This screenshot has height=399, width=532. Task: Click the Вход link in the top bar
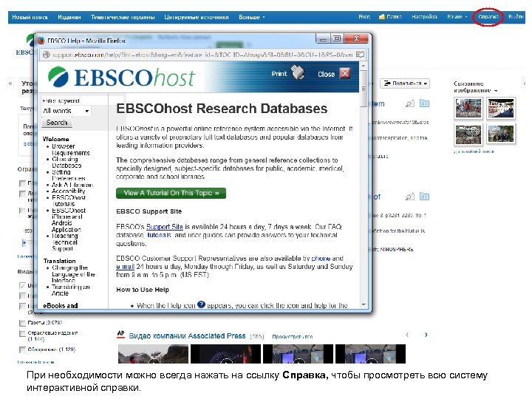pyautogui.click(x=364, y=16)
